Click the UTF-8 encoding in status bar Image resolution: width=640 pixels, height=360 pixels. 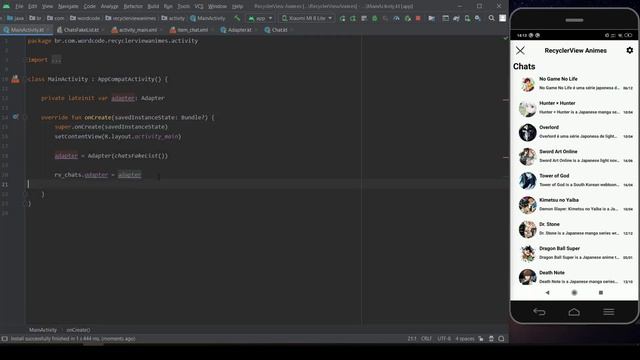click(444, 338)
